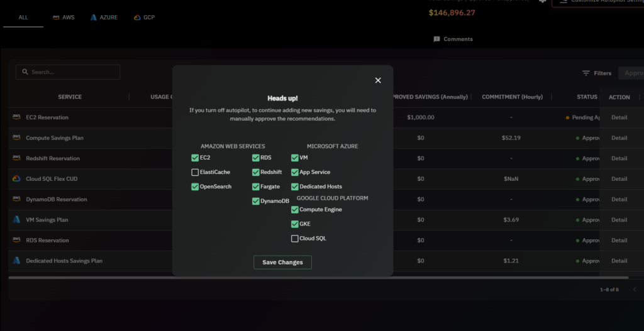Open Detail for Dedicated Hosts Savings Plan row
The image size is (644, 331).
(619, 261)
